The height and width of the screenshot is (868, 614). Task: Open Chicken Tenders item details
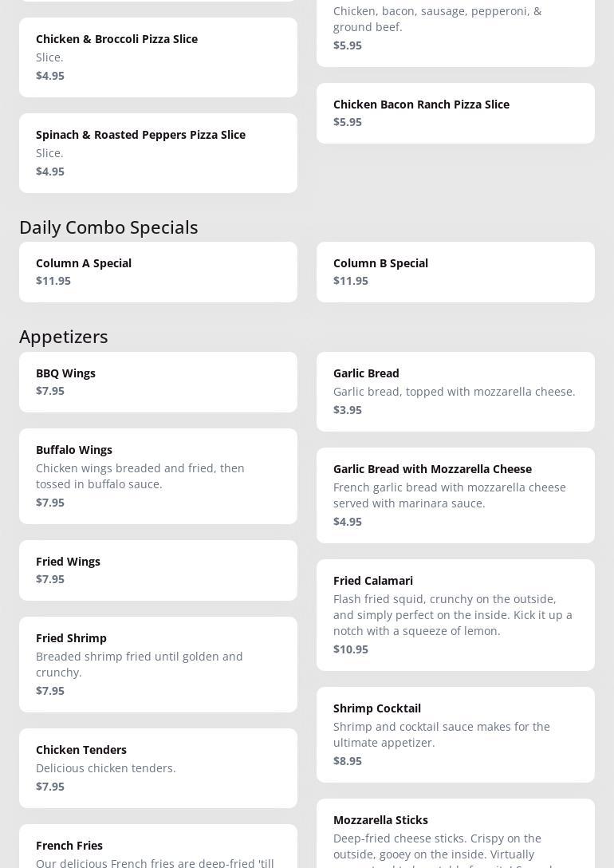(x=158, y=768)
